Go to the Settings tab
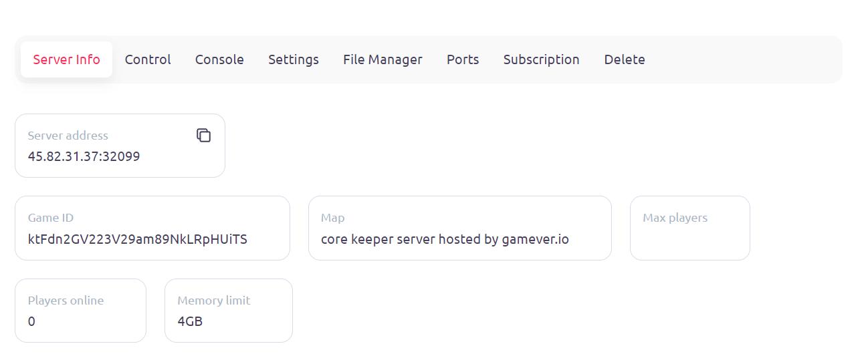Screen dimensions: 868x360 pos(294,59)
